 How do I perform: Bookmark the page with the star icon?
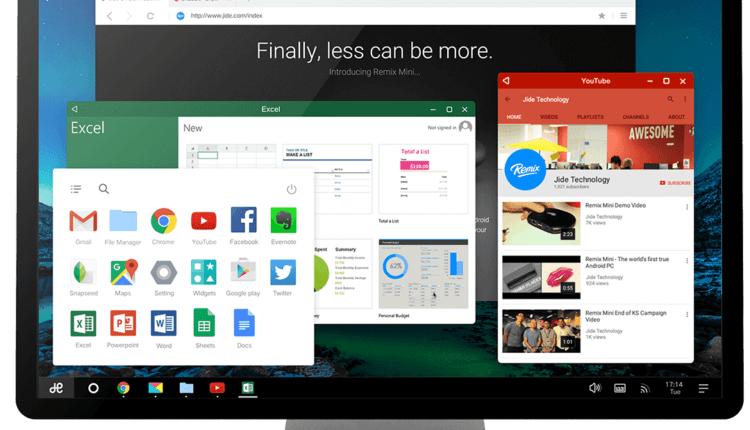click(x=602, y=16)
